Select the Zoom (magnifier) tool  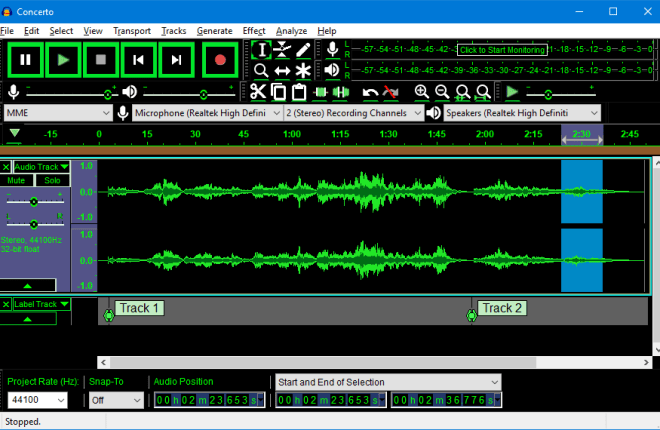(x=261, y=70)
